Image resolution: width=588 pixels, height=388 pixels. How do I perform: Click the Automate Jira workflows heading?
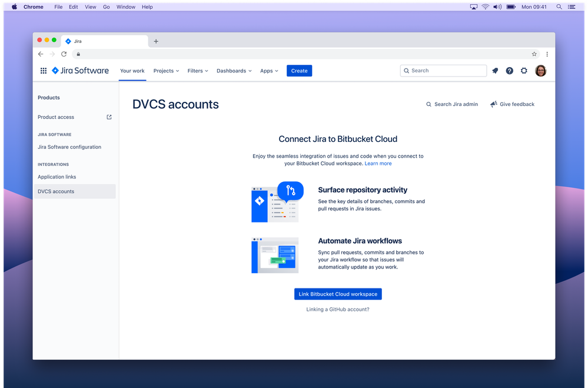click(x=360, y=241)
